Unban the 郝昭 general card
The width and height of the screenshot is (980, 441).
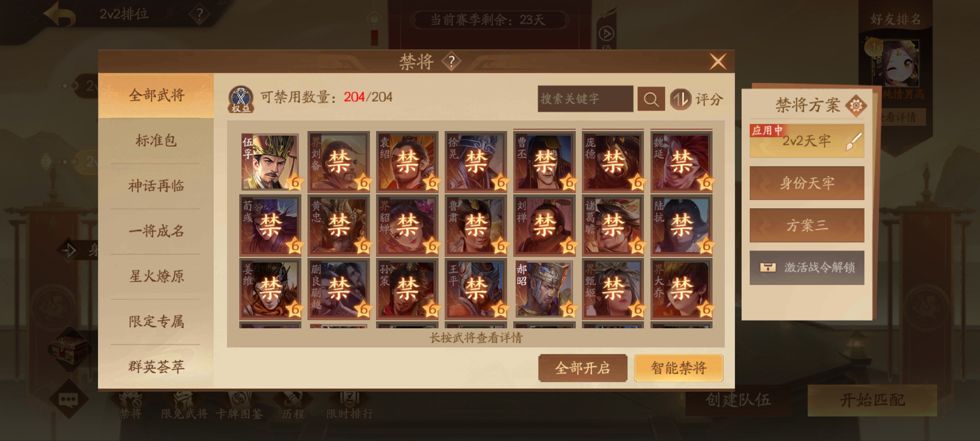[544, 289]
